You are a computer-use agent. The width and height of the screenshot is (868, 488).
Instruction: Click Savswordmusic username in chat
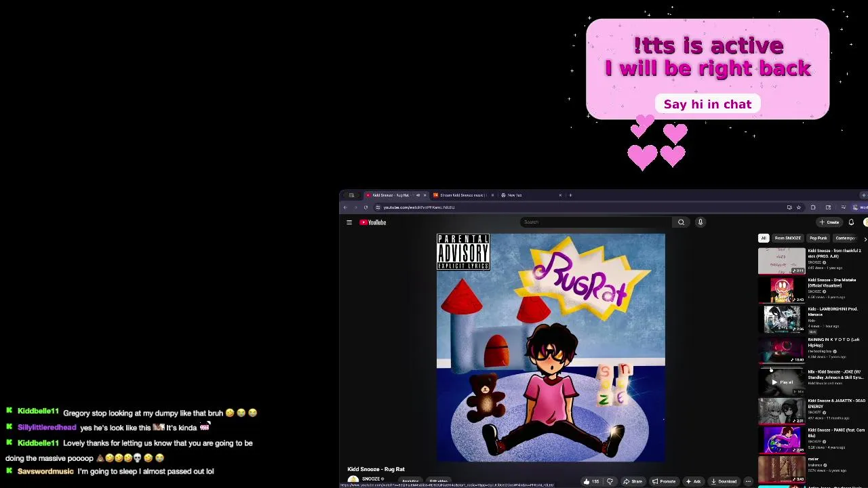45,471
